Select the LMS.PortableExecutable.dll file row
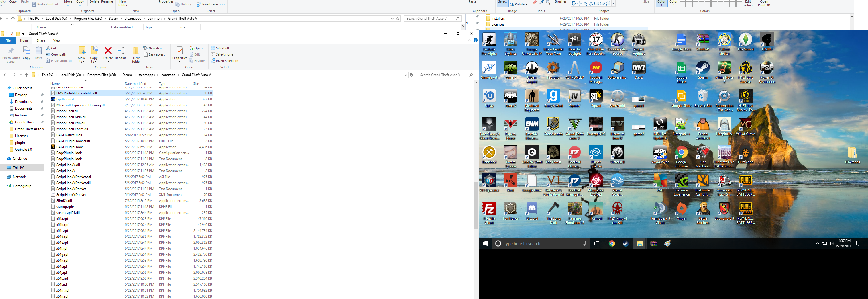Screen dimensions: 868x299 click(131, 93)
